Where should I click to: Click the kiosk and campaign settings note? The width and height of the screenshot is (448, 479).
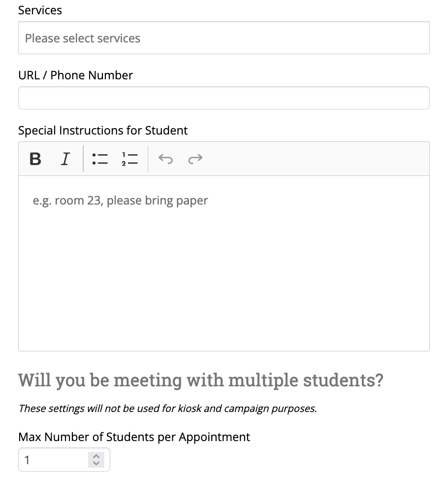coord(168,409)
